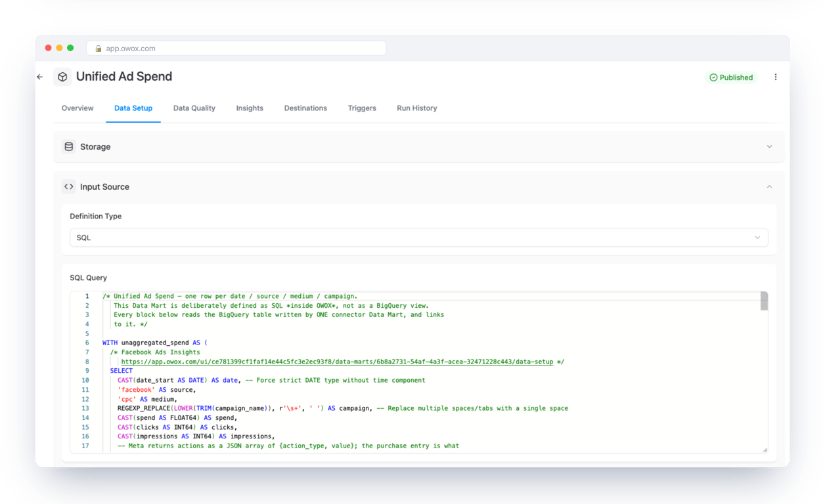825x504 pixels.
Task: Switch to the Overview tab
Action: (78, 108)
